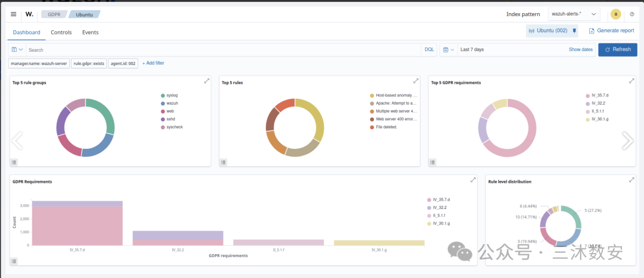Screen dimensions: 644x278
Task: Switch to the Dashboard tab
Action: coord(27,32)
